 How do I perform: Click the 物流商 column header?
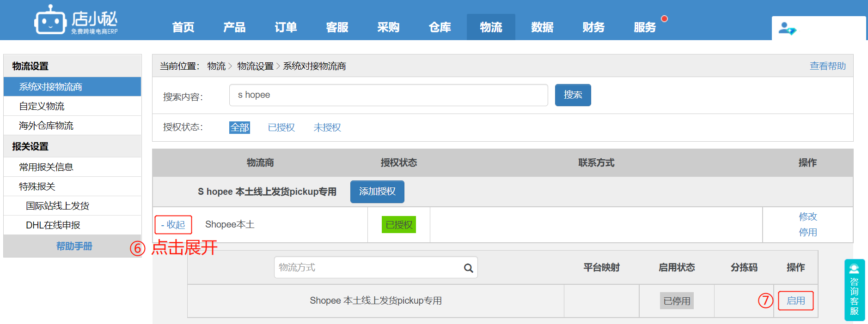pos(260,163)
